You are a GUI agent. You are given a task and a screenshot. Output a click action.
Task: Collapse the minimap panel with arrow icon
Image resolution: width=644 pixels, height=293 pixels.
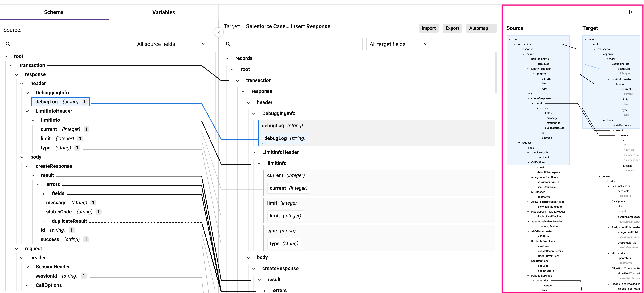(x=632, y=12)
